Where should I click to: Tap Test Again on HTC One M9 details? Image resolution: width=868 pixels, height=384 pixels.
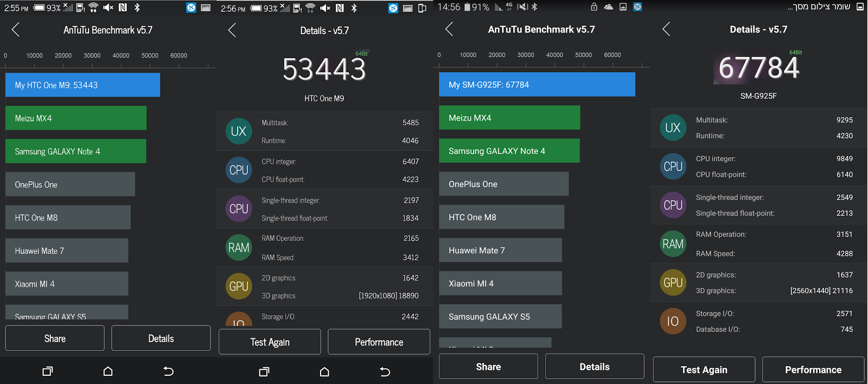coord(270,342)
